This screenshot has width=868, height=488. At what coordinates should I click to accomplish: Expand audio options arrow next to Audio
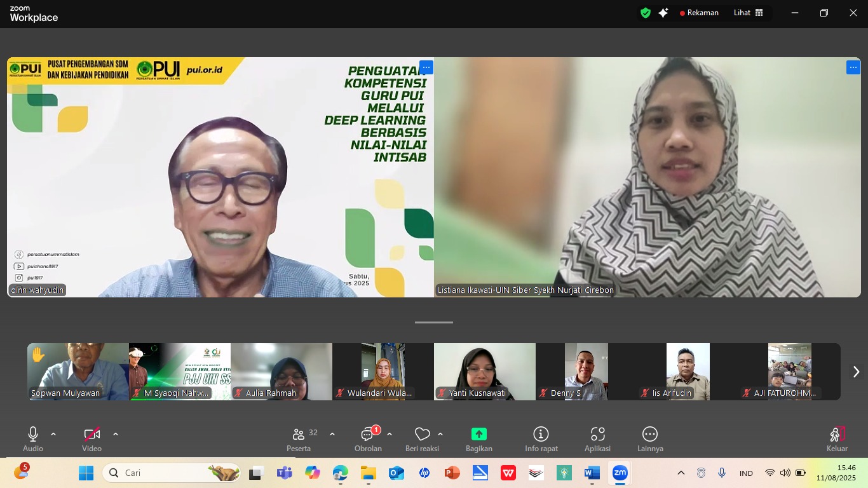pos(53,434)
